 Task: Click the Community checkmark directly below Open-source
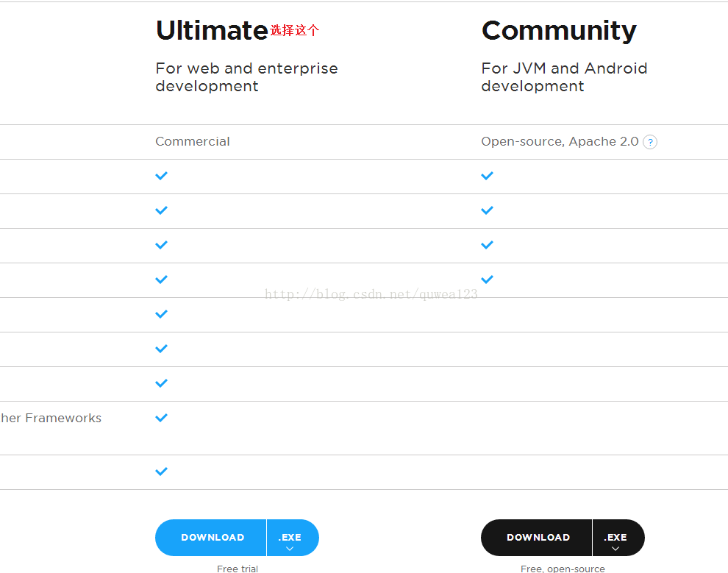(x=487, y=176)
